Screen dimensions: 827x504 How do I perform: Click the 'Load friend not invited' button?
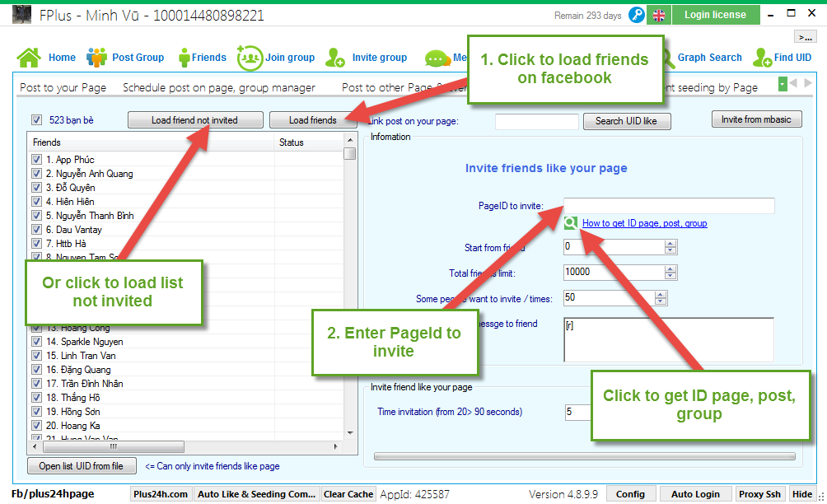(195, 120)
